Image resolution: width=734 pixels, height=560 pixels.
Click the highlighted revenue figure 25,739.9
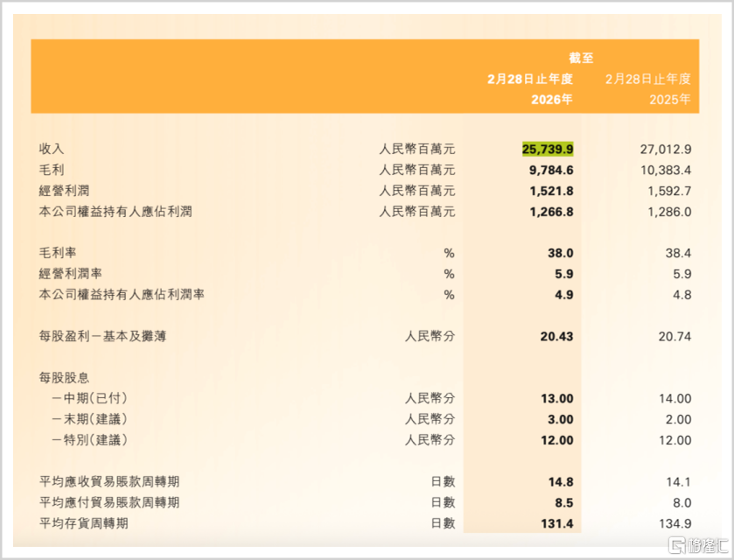tap(548, 149)
